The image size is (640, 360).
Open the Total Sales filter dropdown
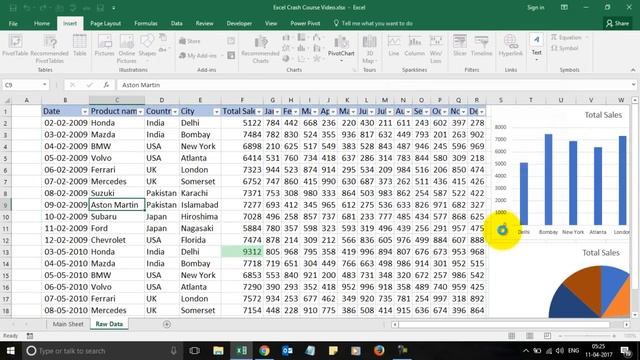(259, 111)
